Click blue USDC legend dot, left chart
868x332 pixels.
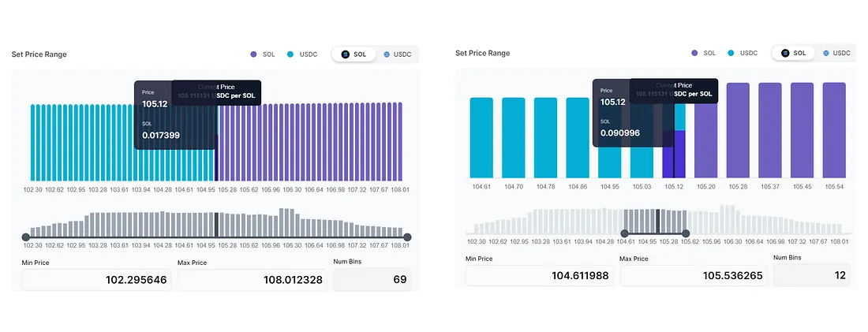(x=290, y=54)
